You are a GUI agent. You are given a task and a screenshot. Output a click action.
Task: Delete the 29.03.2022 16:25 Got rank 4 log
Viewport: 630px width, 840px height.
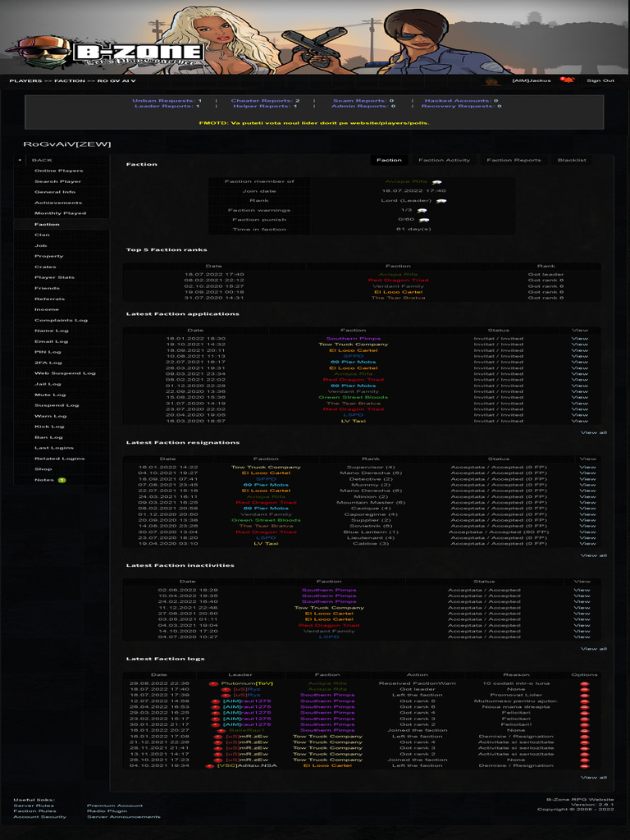click(x=584, y=713)
